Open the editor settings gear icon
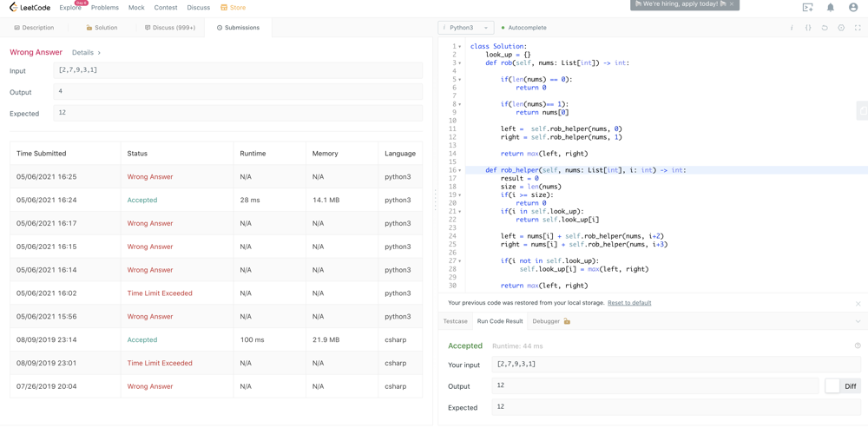 [x=841, y=28]
